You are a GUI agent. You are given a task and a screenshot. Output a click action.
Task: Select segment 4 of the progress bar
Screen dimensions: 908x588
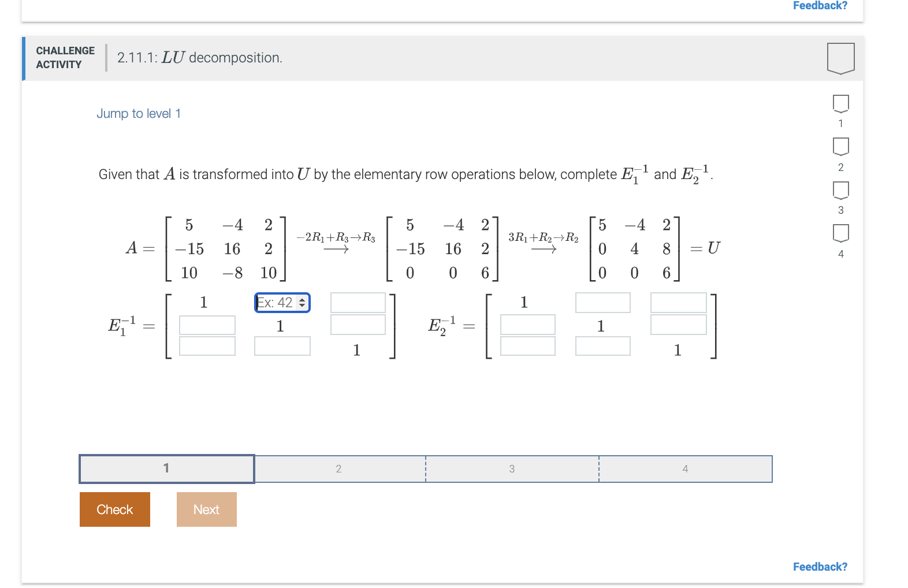point(685,468)
